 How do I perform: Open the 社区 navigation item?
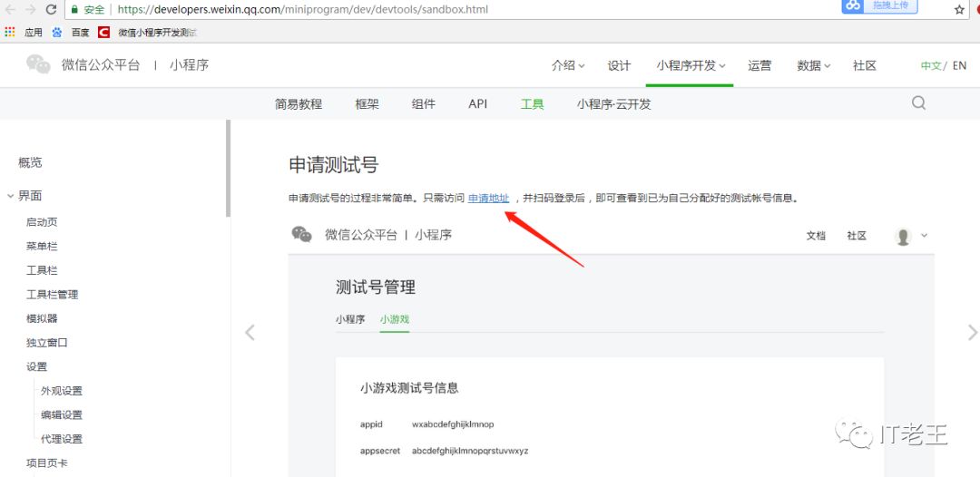(865, 65)
